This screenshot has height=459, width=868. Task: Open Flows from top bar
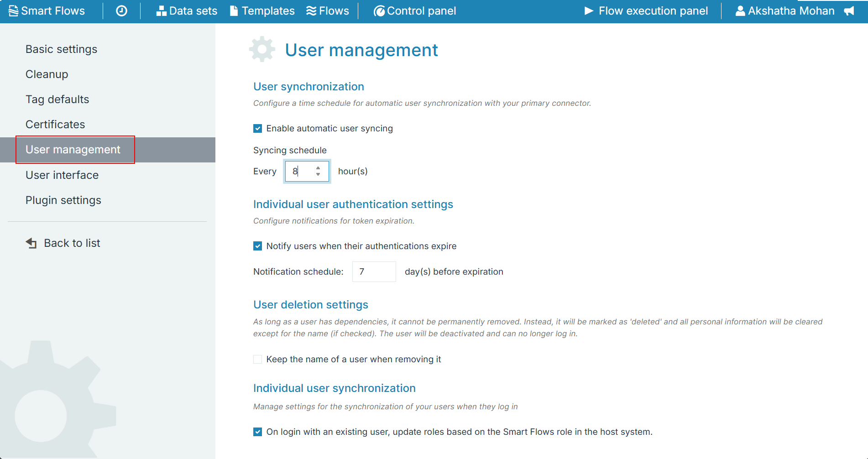click(328, 11)
